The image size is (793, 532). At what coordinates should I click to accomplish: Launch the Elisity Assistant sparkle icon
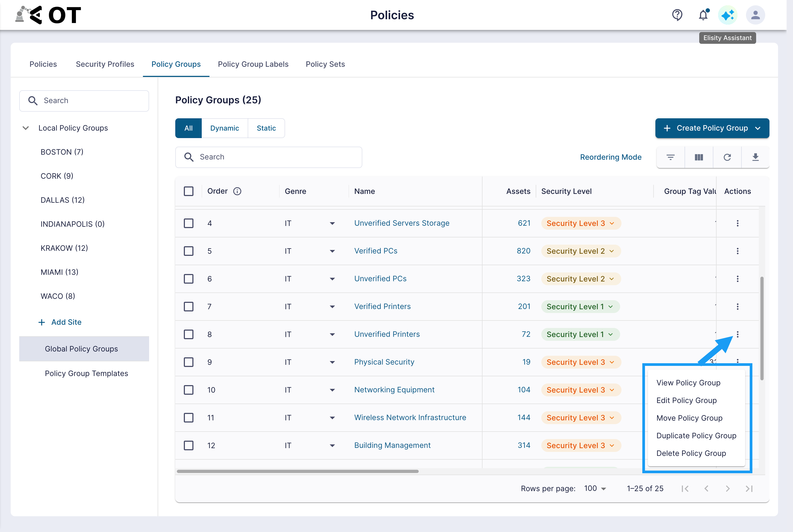(x=728, y=15)
